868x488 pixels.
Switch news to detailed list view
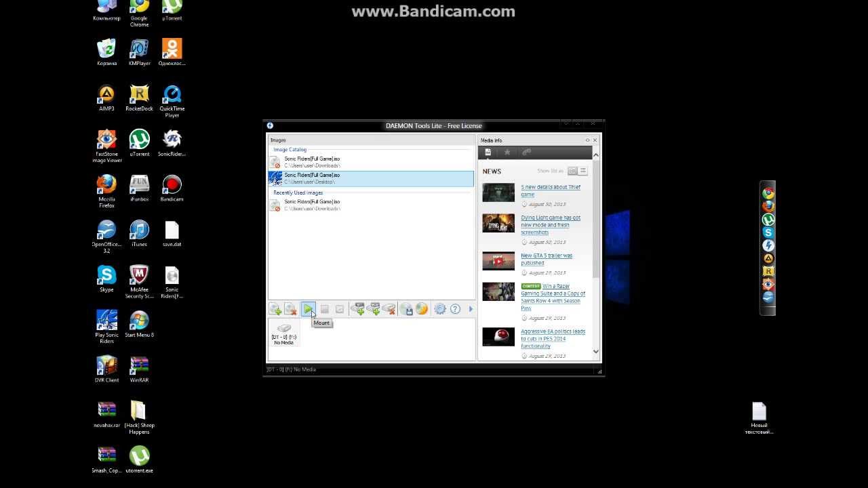(572, 171)
